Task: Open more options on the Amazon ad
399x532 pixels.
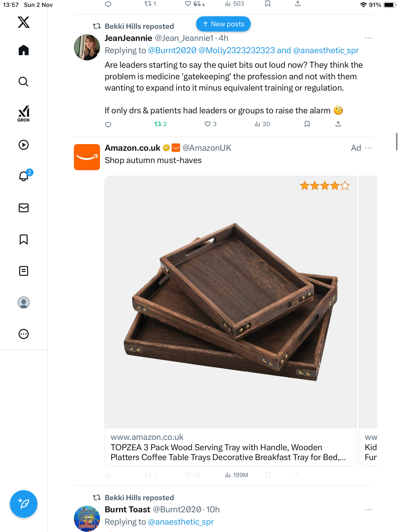Action: [x=368, y=148]
